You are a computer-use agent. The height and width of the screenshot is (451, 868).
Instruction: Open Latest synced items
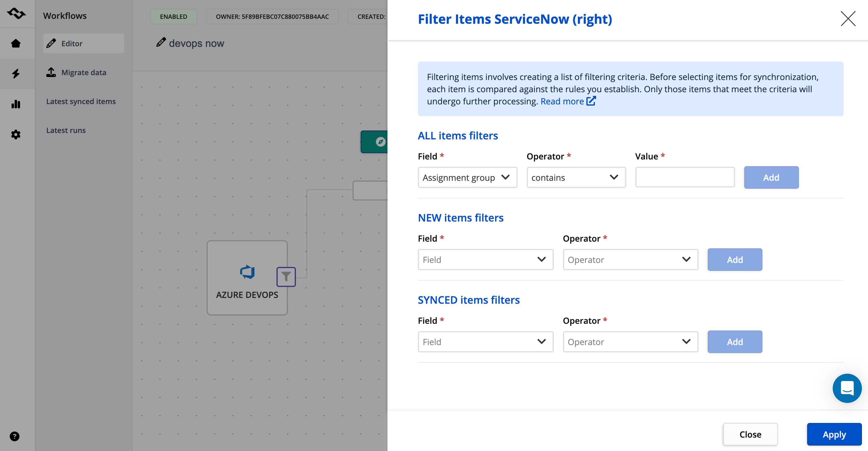click(x=81, y=101)
